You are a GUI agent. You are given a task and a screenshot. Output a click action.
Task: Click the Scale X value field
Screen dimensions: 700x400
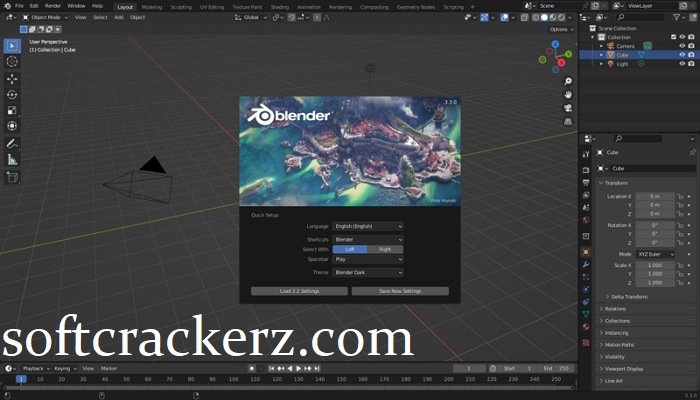coord(655,265)
